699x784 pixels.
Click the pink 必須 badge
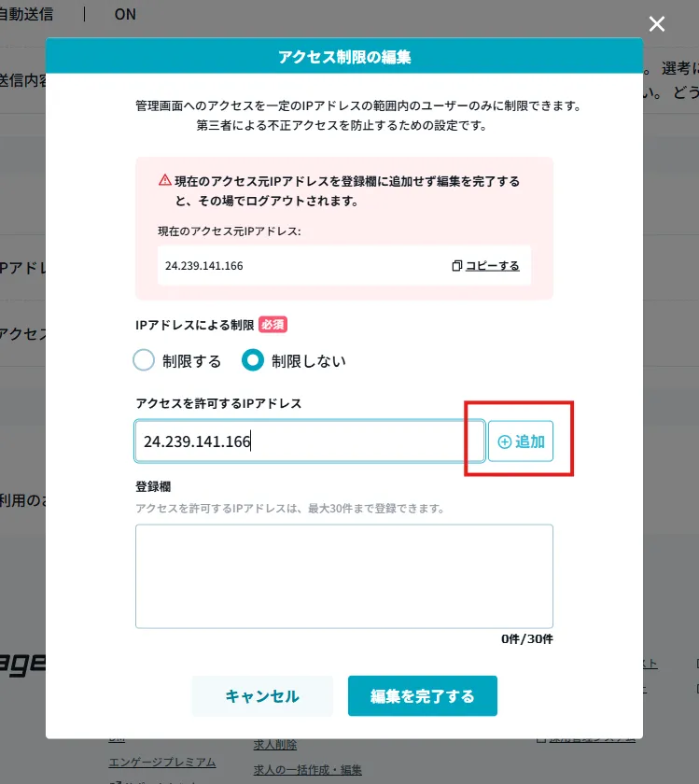click(x=273, y=325)
